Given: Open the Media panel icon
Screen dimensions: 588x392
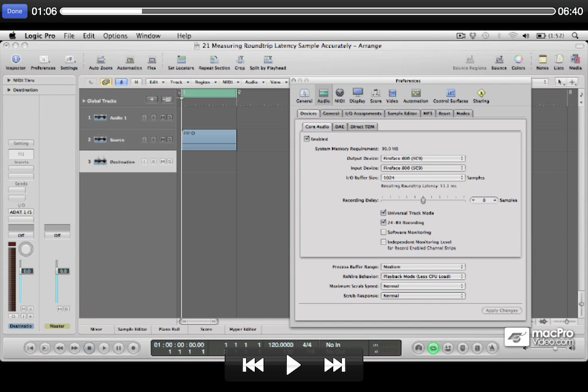Looking at the screenshot, I should click(575, 62).
